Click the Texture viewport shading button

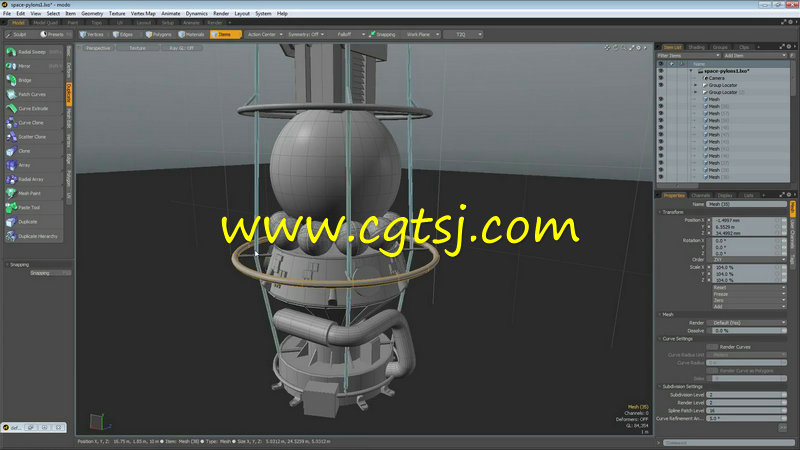pos(137,48)
